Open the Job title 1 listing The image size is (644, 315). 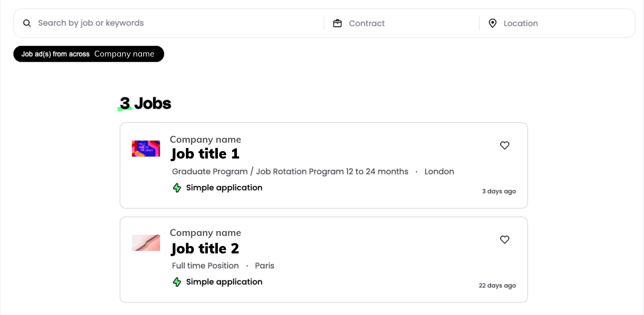click(x=205, y=154)
